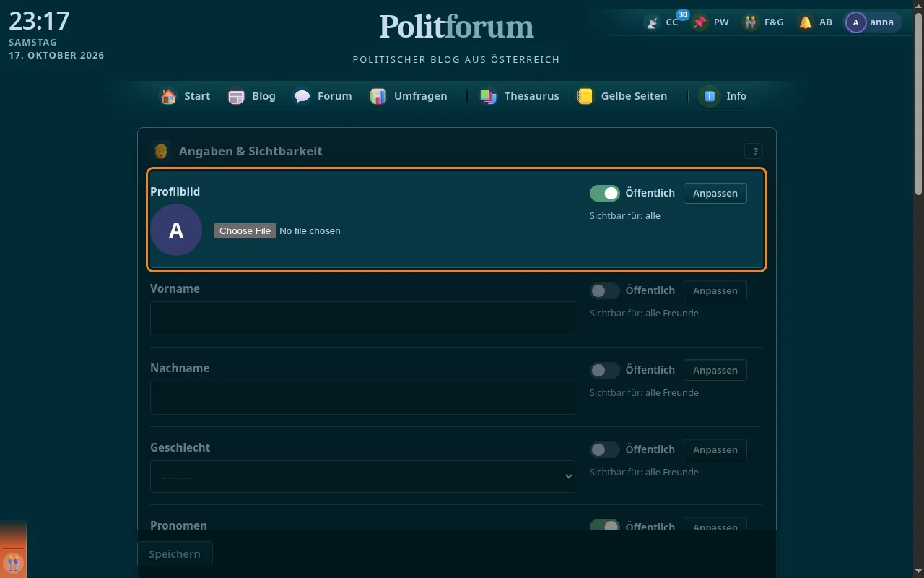Click the AB bell icon

806,22
